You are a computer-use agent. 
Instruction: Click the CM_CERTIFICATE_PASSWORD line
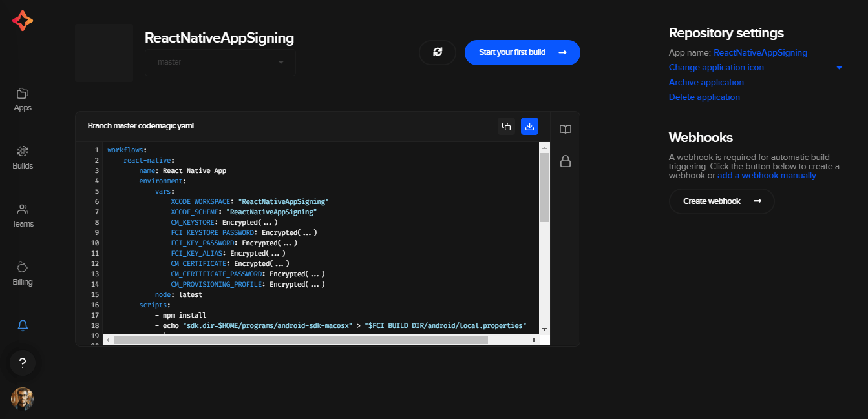[248, 274]
